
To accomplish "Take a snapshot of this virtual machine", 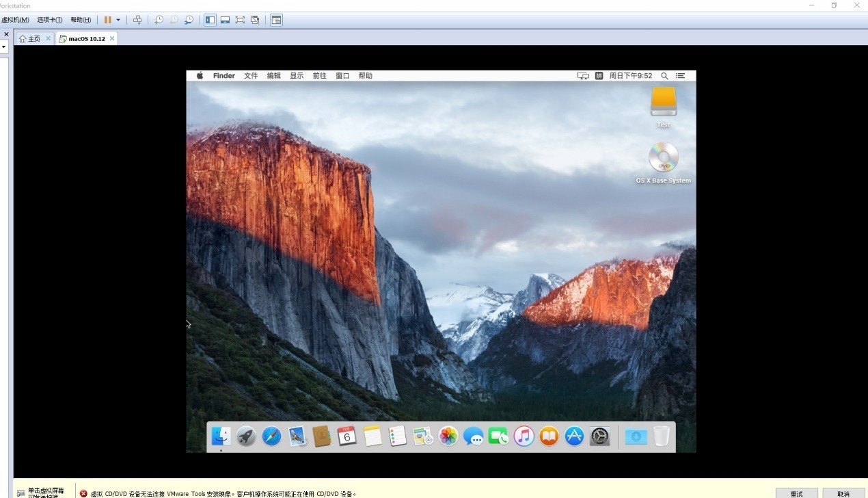I will [x=159, y=20].
